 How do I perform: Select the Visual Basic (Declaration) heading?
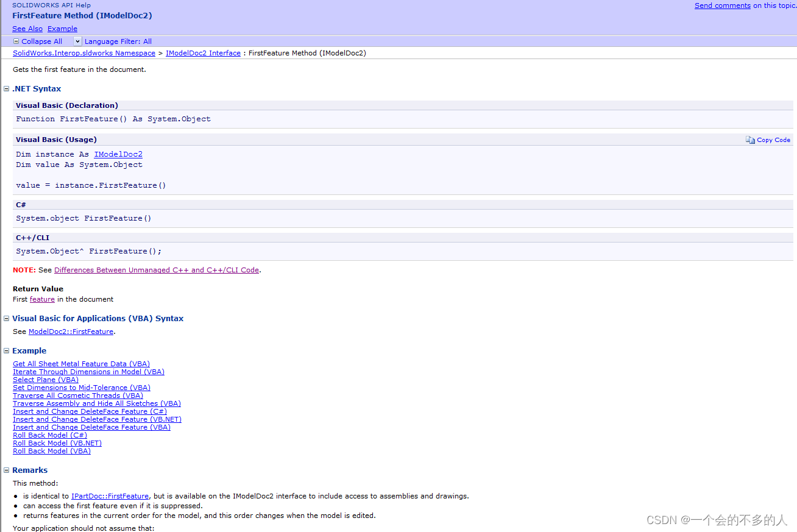(x=67, y=105)
